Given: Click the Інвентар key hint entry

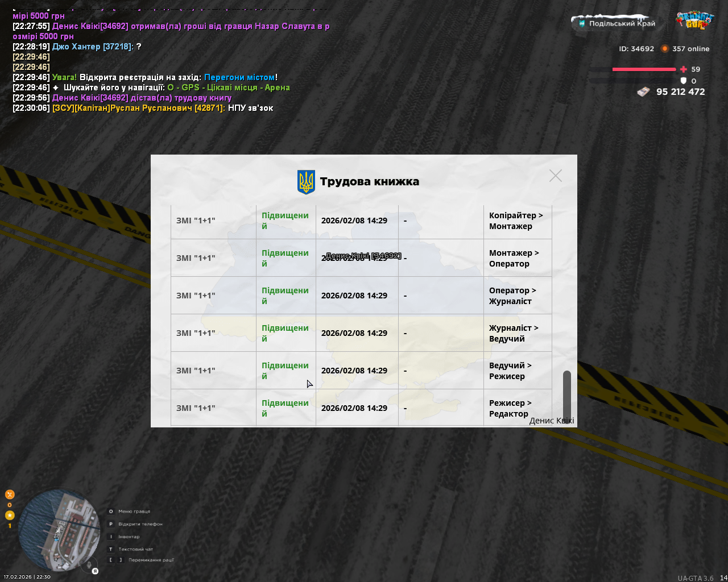Looking at the screenshot, I should 111,536.
